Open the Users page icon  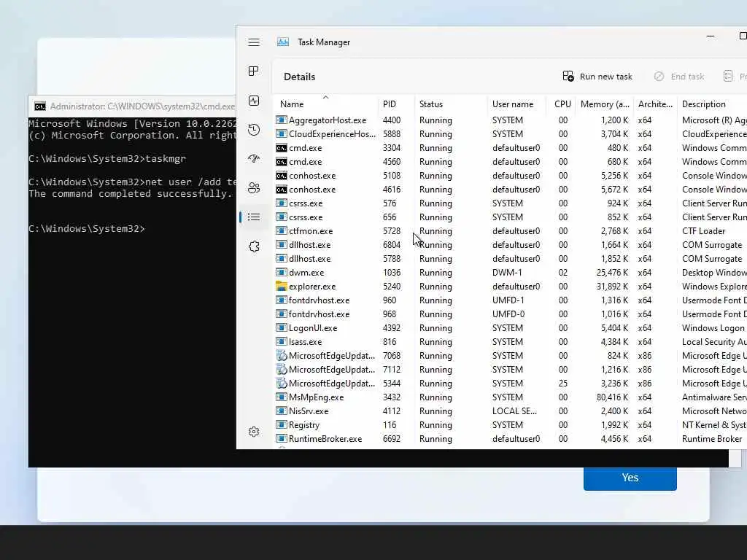[x=254, y=188]
